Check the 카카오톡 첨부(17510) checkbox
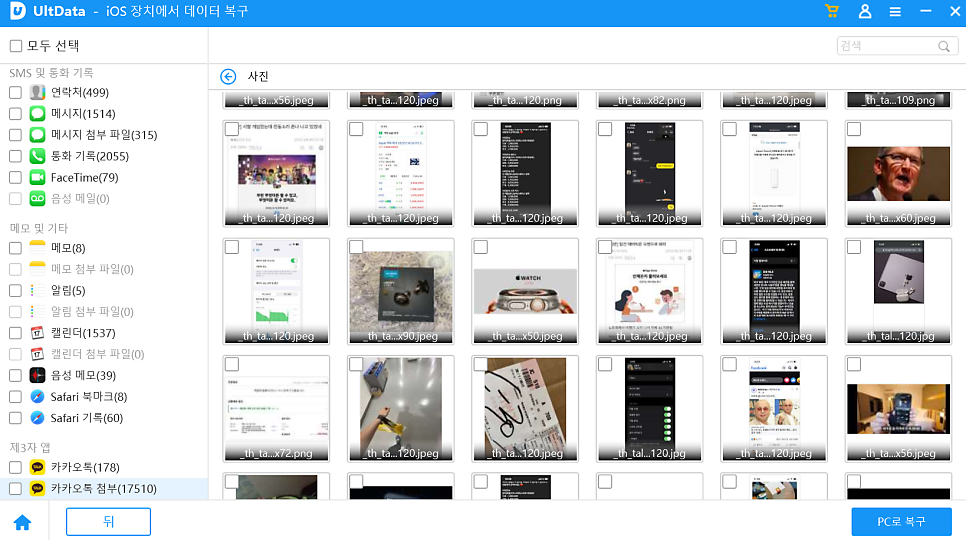The height and width of the screenshot is (540, 966). (x=15, y=488)
